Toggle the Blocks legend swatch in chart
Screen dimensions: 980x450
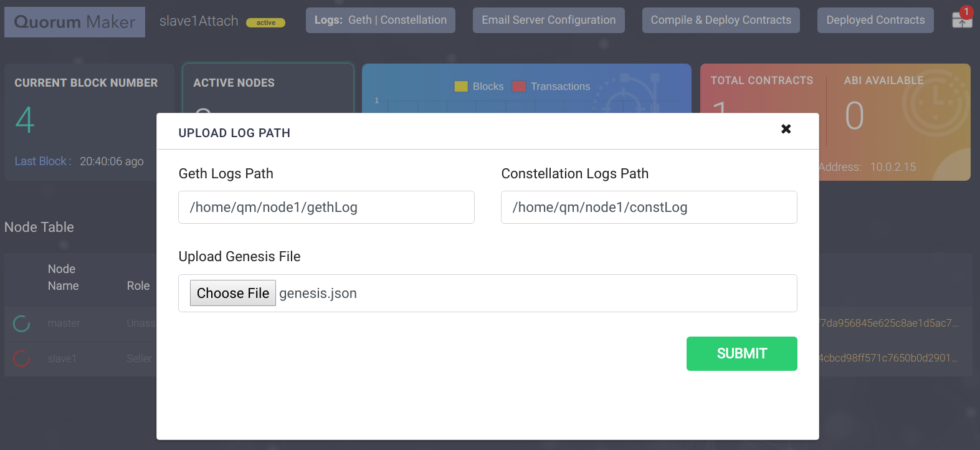coord(461,87)
